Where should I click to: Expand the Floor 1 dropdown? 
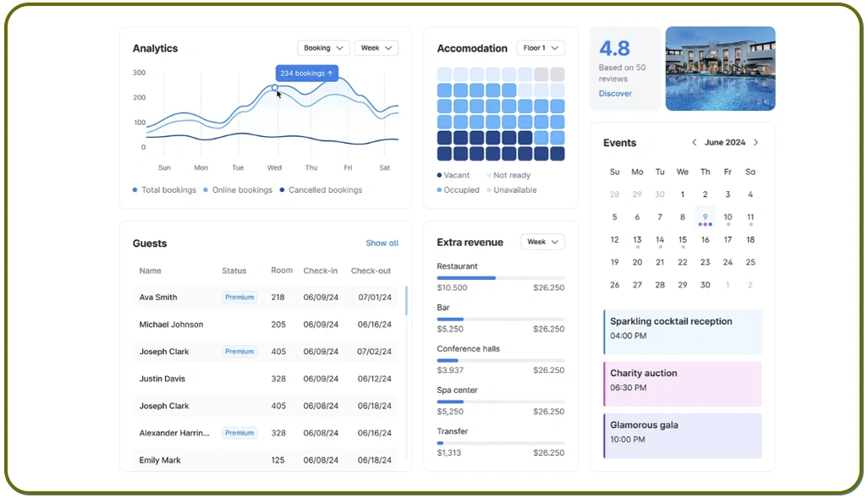coord(541,48)
